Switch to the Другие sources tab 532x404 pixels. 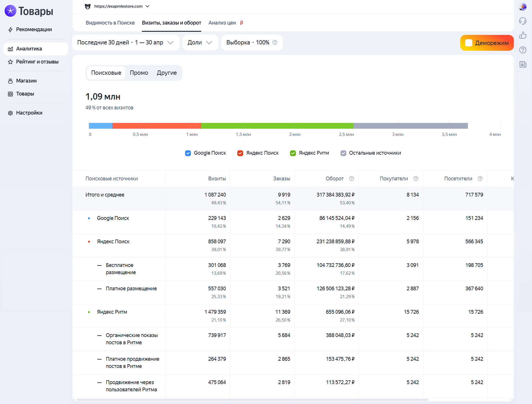167,73
